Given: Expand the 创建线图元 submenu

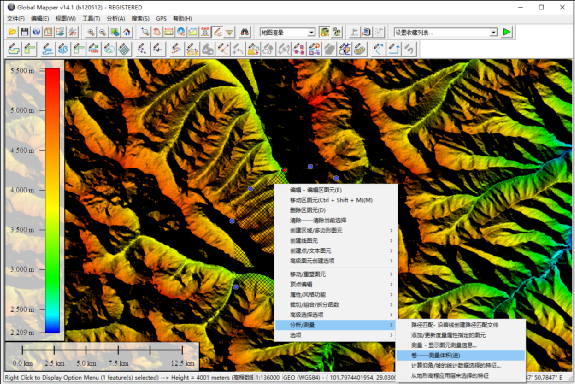Looking at the screenshot, I should [x=336, y=241].
